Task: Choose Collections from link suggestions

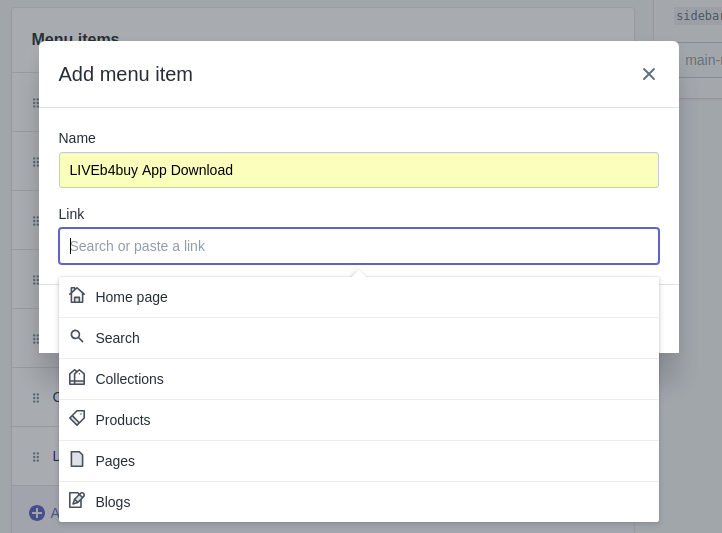Action: pyautogui.click(x=359, y=379)
